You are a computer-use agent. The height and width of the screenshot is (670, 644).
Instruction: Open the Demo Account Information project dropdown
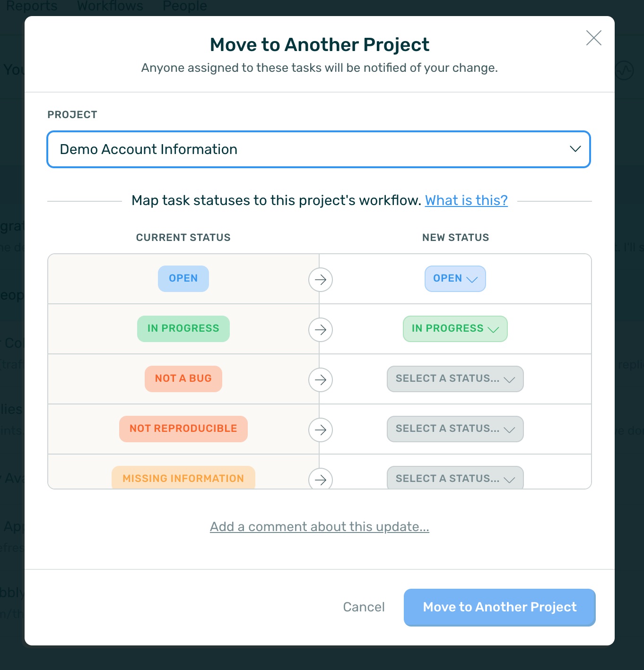pyautogui.click(x=319, y=149)
